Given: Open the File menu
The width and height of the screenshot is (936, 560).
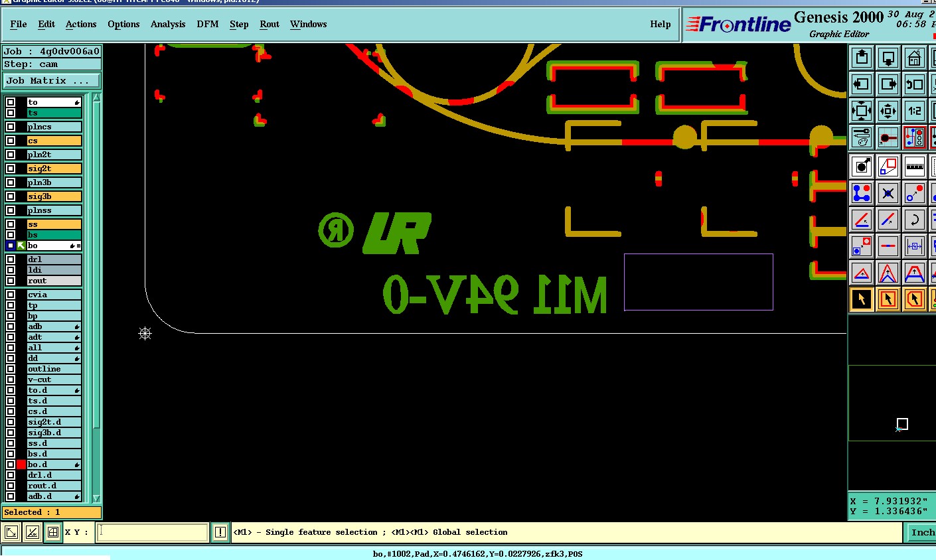Looking at the screenshot, I should click(19, 24).
